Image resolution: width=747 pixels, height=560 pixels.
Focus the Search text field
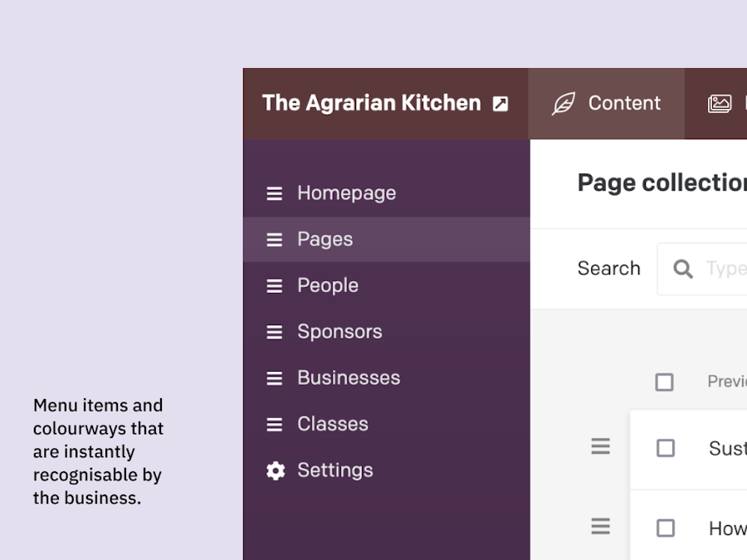pos(701,269)
